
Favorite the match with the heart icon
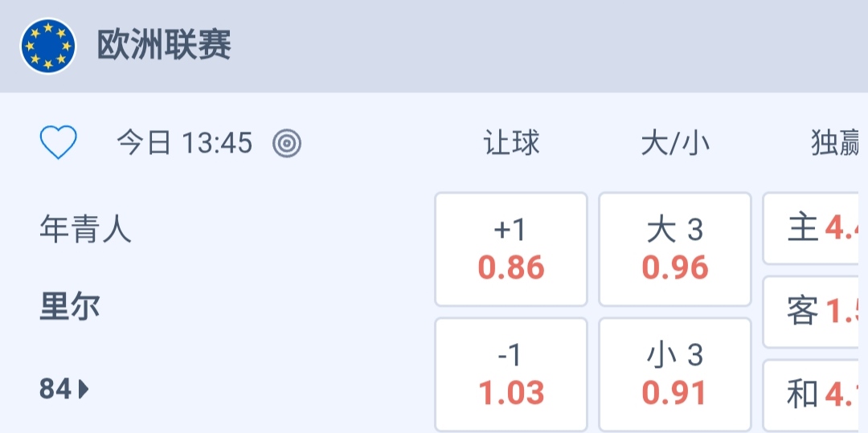59,144
